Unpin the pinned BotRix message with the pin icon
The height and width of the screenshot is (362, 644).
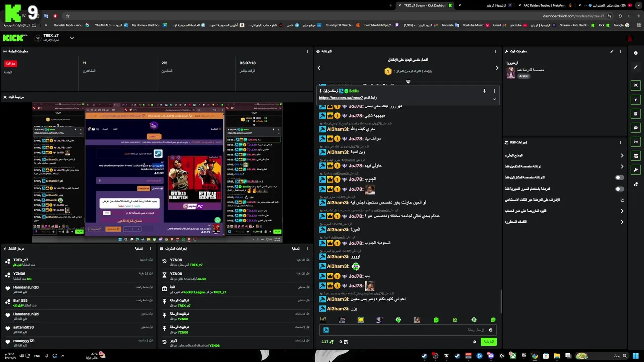484,91
